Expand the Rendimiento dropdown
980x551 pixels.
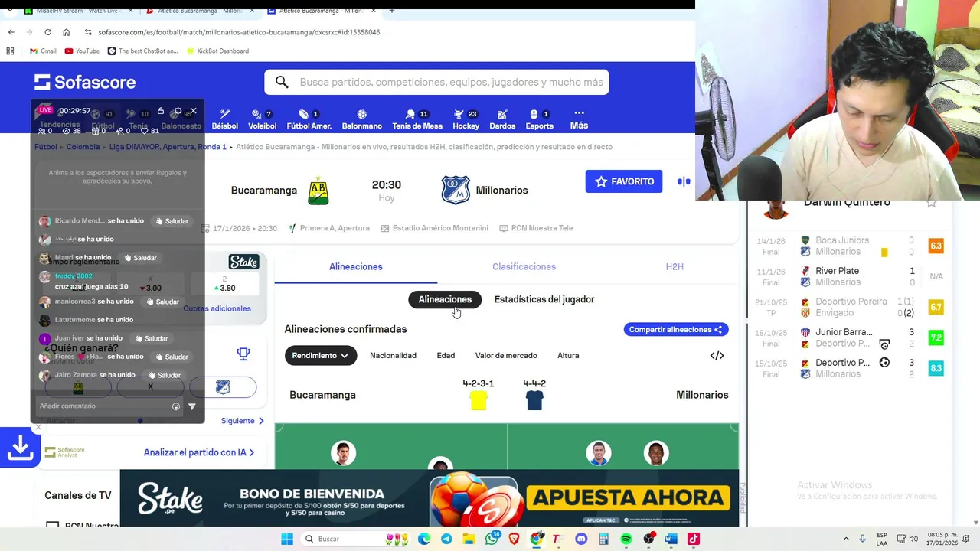coord(320,355)
